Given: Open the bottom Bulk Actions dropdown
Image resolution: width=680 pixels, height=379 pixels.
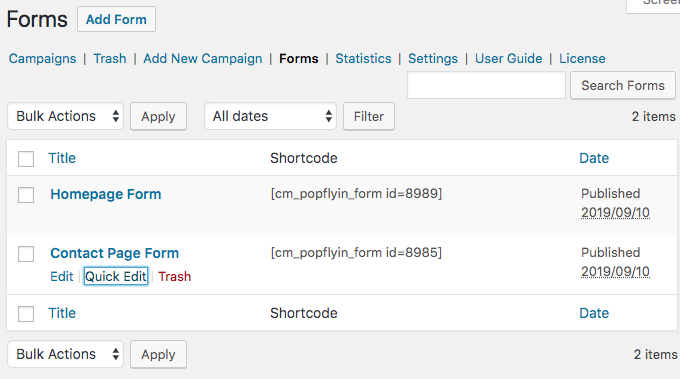Looking at the screenshot, I should [65, 354].
